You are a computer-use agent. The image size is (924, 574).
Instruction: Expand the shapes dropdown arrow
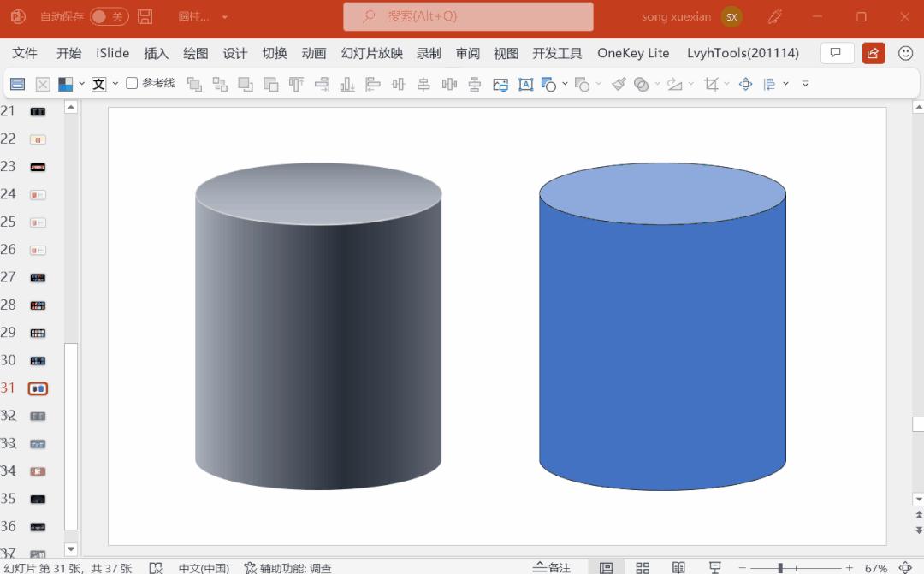[x=566, y=84]
